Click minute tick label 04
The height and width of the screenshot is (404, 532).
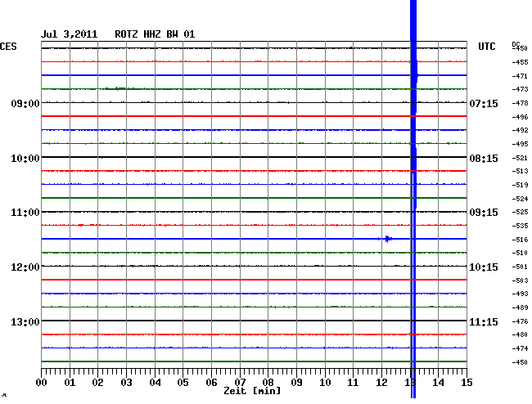tap(155, 383)
